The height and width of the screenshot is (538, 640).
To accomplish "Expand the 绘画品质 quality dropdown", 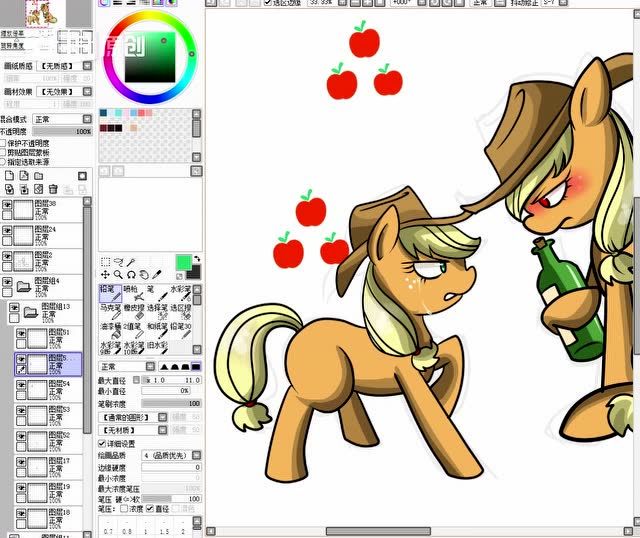I will [x=170, y=455].
